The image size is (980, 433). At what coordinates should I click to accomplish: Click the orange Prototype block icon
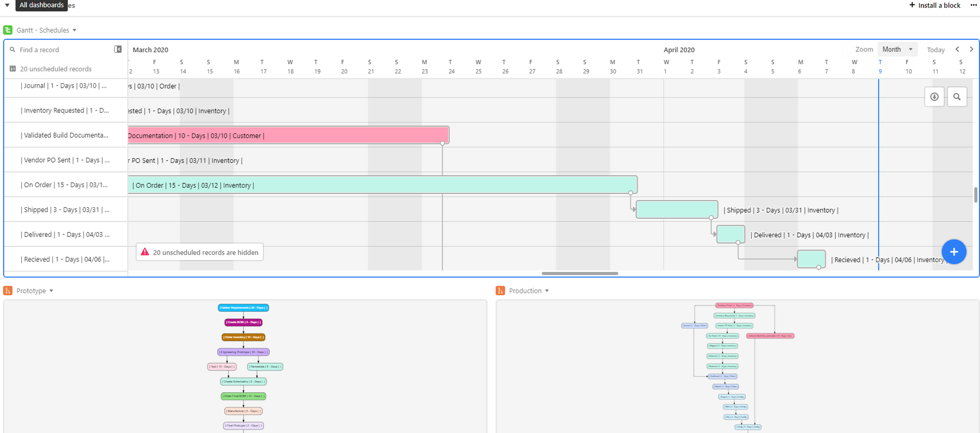[x=8, y=290]
